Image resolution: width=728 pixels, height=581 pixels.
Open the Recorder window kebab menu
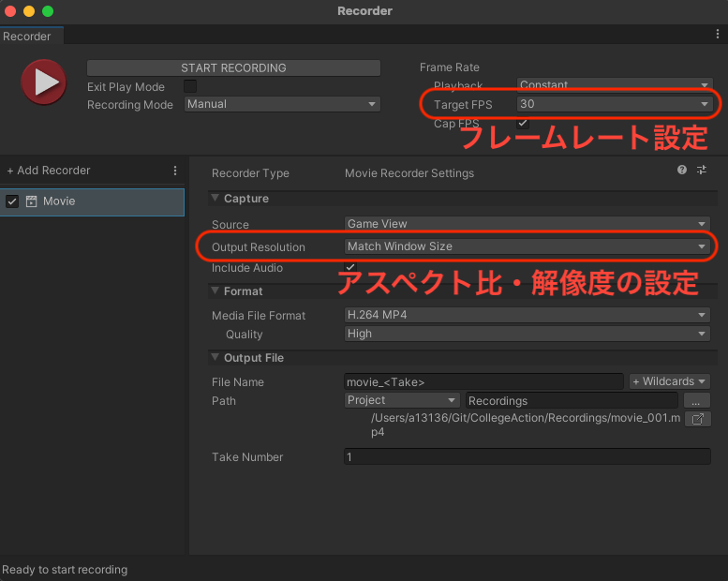718,34
